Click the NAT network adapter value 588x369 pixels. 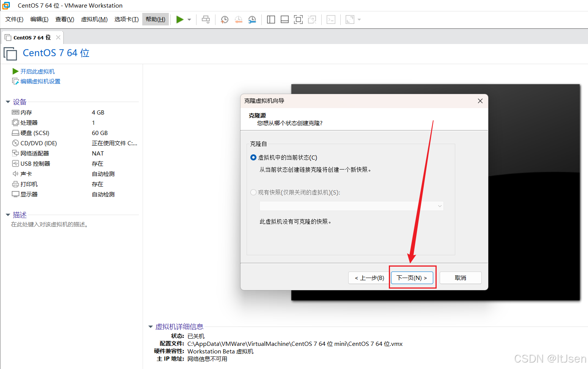(x=97, y=153)
